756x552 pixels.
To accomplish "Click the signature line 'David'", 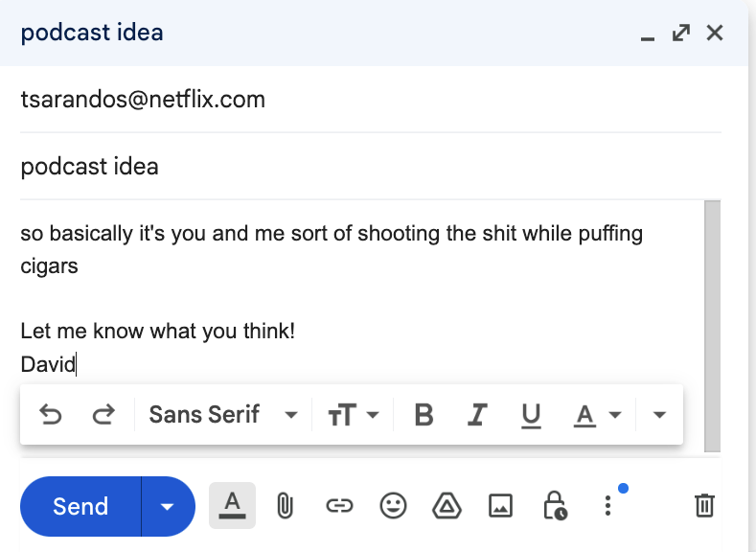I will coord(48,364).
